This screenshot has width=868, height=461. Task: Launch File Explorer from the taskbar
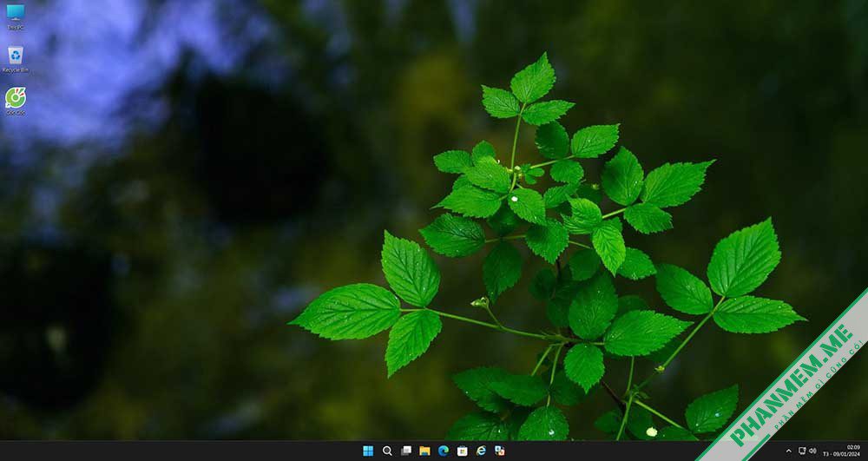pyautogui.click(x=424, y=451)
